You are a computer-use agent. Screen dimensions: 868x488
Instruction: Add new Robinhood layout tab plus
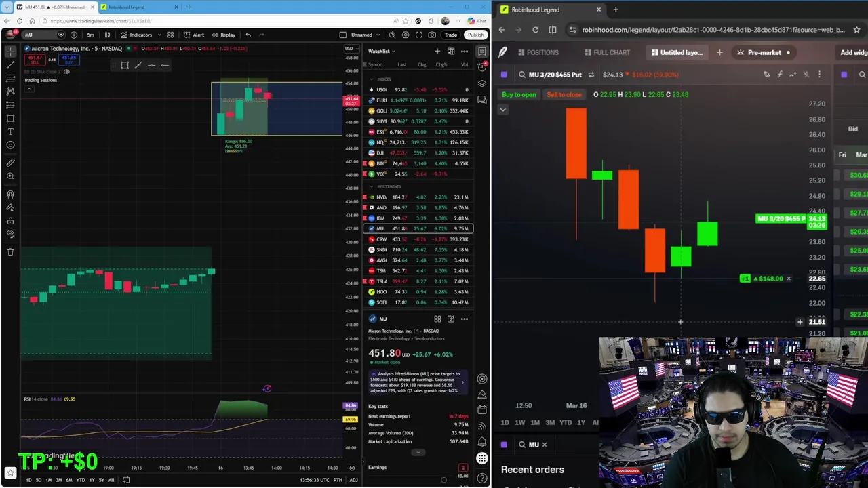point(719,52)
